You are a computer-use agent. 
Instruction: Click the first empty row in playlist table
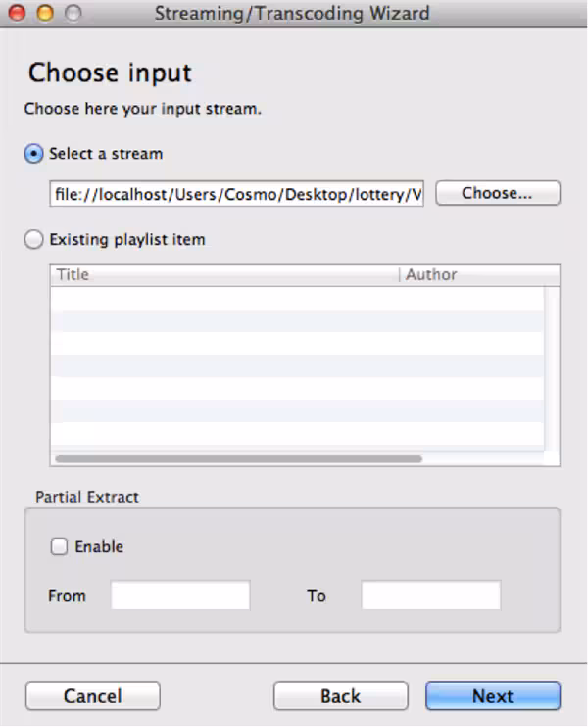(x=294, y=298)
